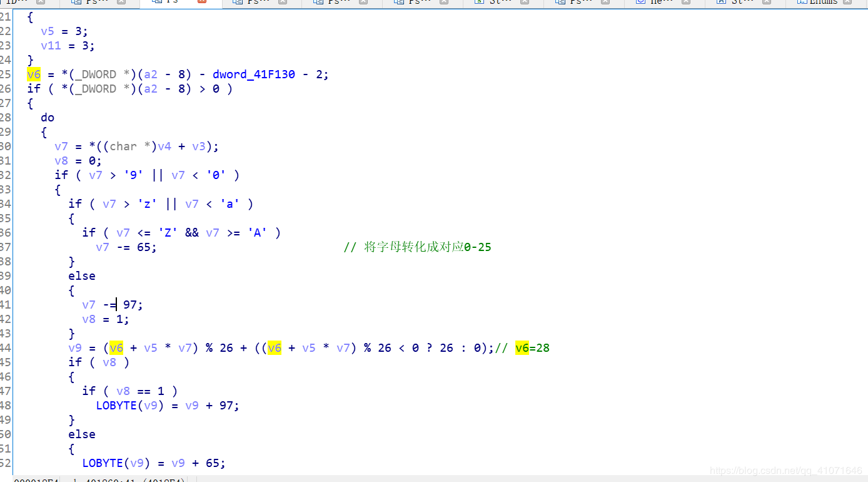The width and height of the screenshot is (868, 482).
Task: Click the dword_41F130 global variable reference
Action: coord(253,74)
